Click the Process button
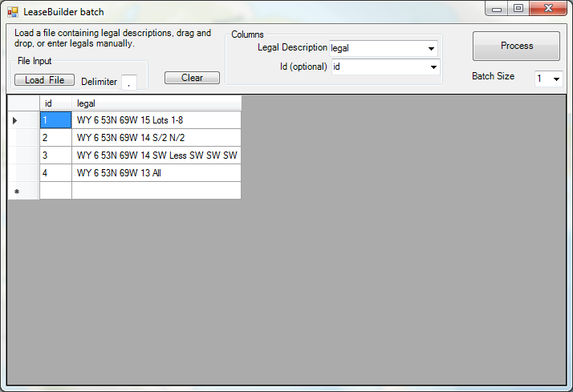 [516, 46]
